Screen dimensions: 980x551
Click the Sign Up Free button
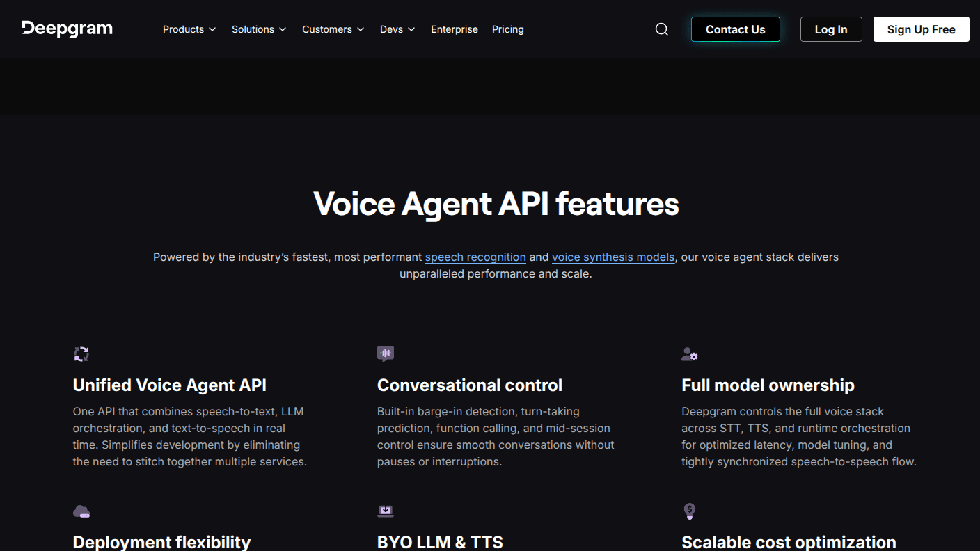click(x=922, y=29)
